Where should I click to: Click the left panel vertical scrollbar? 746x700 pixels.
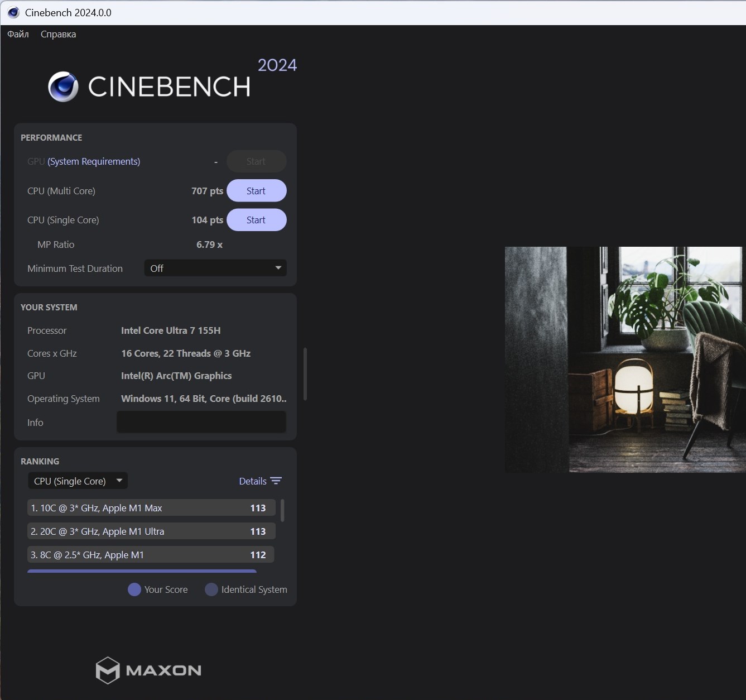pos(305,374)
